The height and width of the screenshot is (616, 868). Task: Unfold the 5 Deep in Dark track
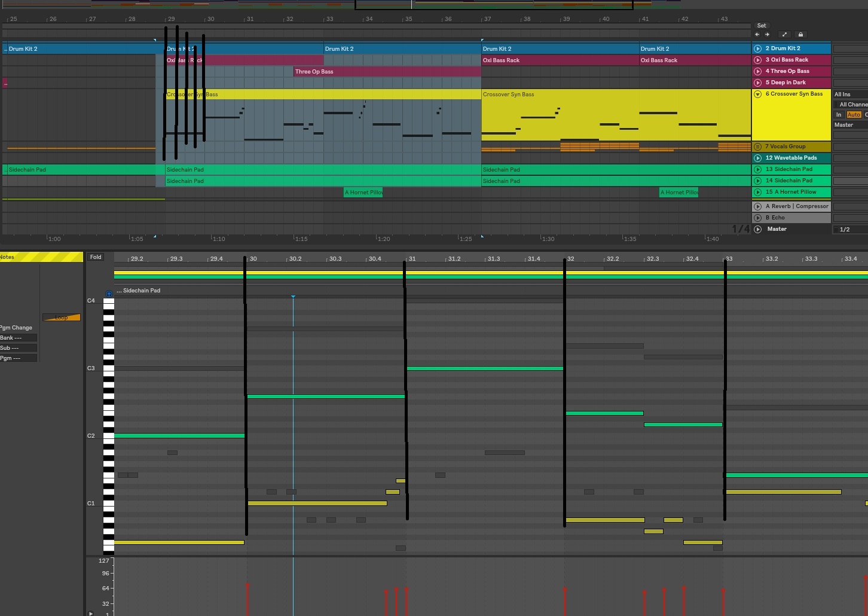(x=758, y=83)
